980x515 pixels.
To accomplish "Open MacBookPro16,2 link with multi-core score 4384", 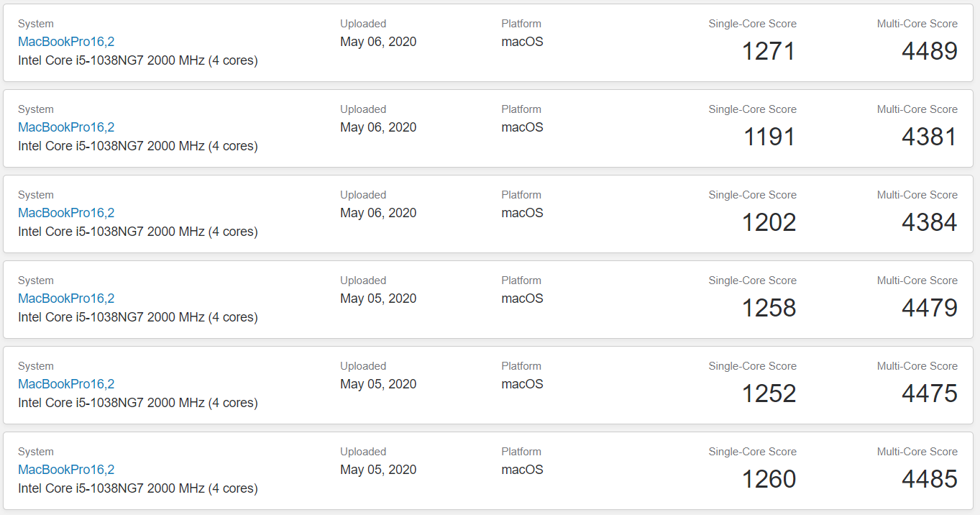I will pyautogui.click(x=66, y=213).
